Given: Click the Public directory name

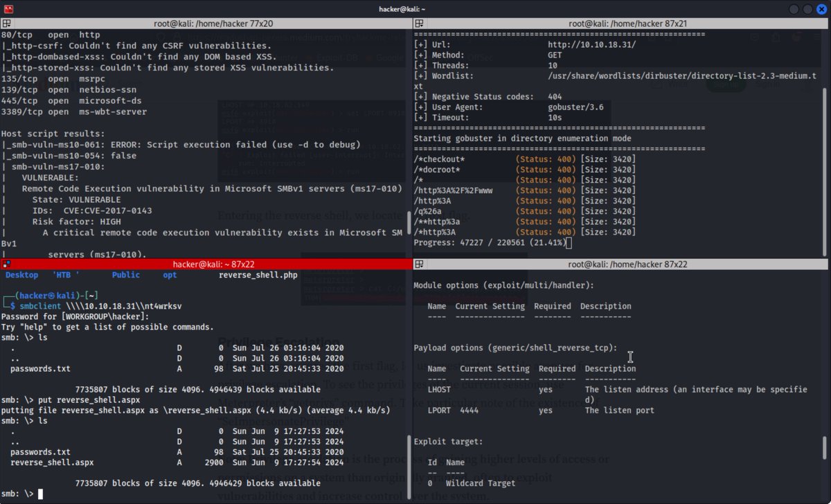Looking at the screenshot, I should pos(126,275).
